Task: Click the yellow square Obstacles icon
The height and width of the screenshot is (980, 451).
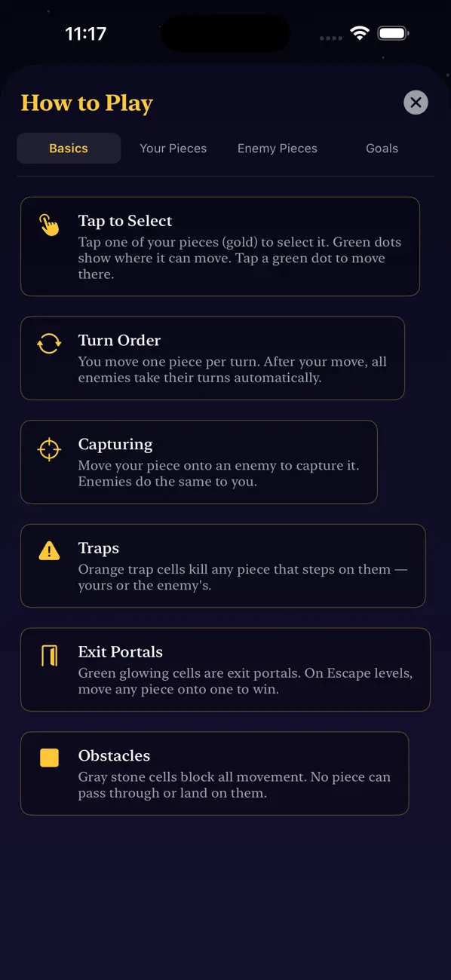Action: click(x=49, y=758)
